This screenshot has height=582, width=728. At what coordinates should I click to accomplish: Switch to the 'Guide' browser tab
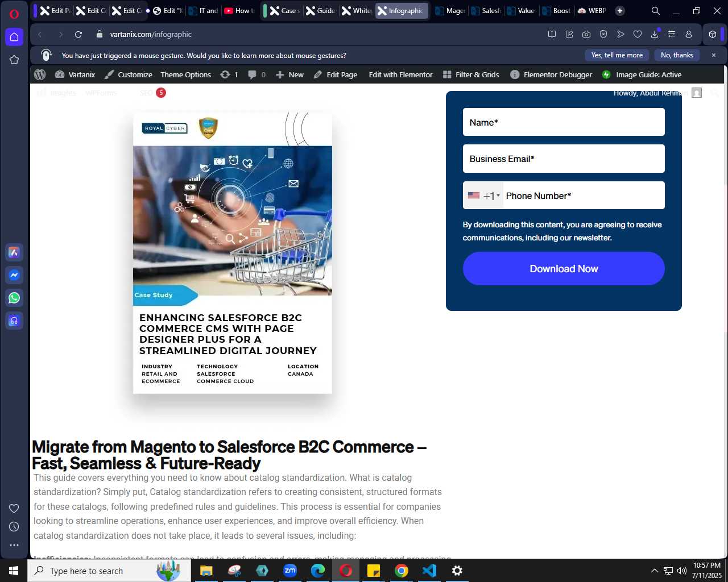321,11
